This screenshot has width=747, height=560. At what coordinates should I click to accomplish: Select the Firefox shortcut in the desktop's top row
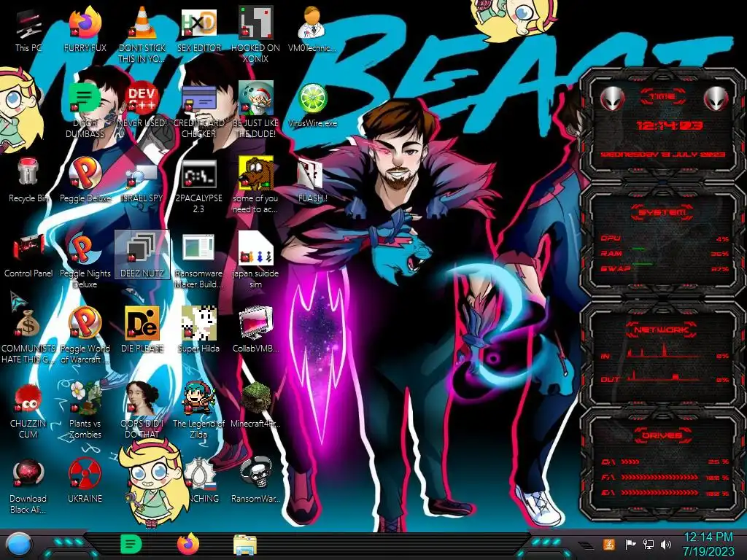click(x=85, y=29)
